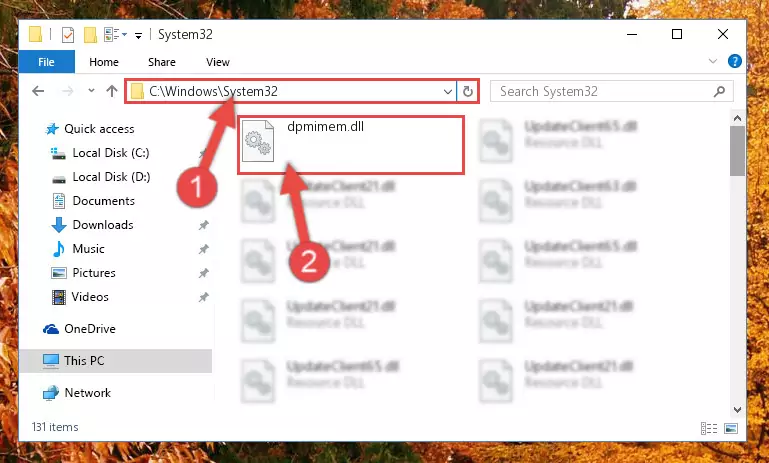Screen dimensions: 769x463
Task: Click the Network icon in sidebar
Action: click(x=51, y=393)
